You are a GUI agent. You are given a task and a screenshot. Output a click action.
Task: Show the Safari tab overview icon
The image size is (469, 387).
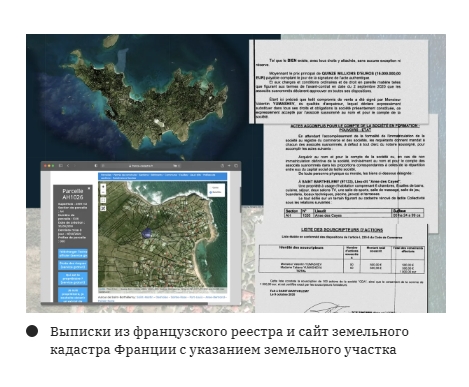coord(236,166)
